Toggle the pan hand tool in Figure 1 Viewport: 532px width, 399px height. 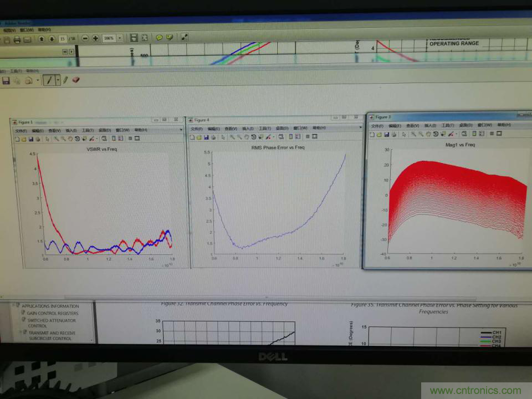coord(70,139)
